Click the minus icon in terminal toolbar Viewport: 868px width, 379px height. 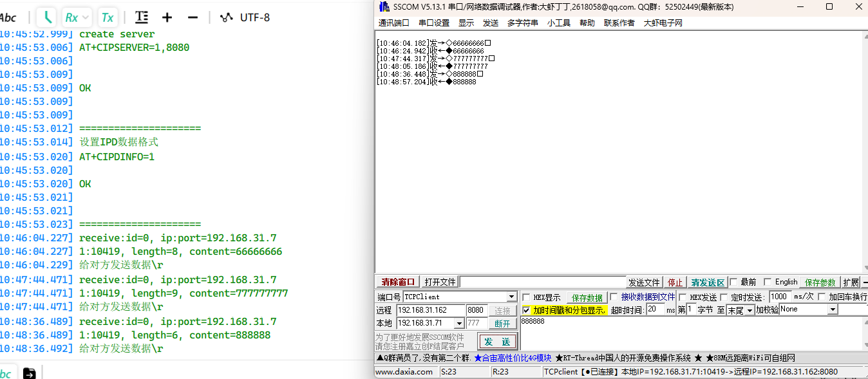(x=192, y=17)
